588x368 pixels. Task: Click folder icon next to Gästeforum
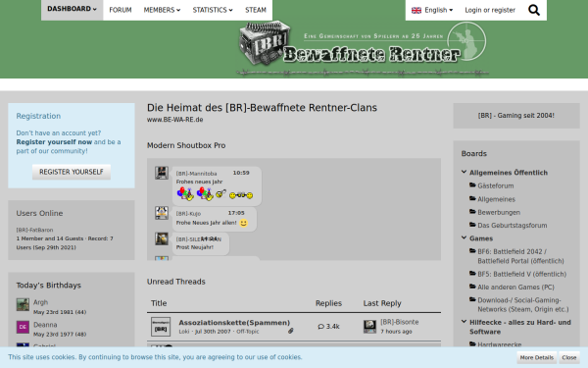click(472, 185)
